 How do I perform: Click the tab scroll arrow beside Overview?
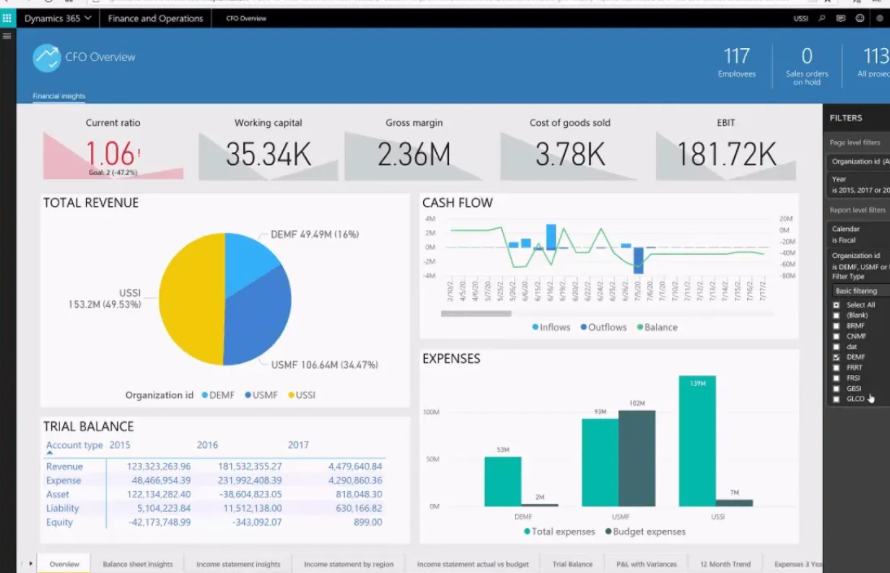coord(30,563)
